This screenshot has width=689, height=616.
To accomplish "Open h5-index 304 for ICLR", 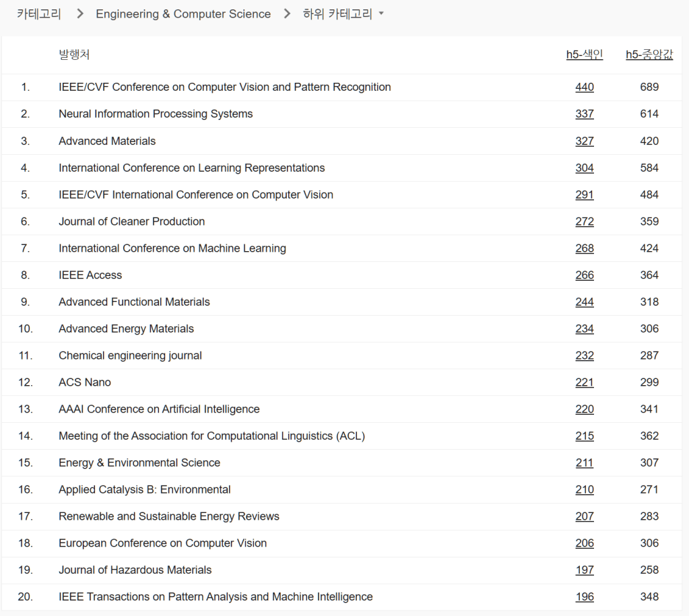I will 584,168.
